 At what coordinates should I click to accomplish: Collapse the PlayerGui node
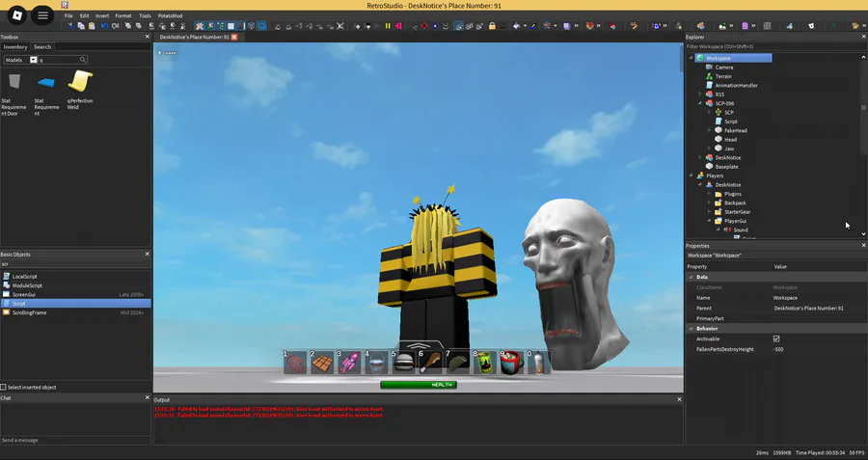pos(709,221)
